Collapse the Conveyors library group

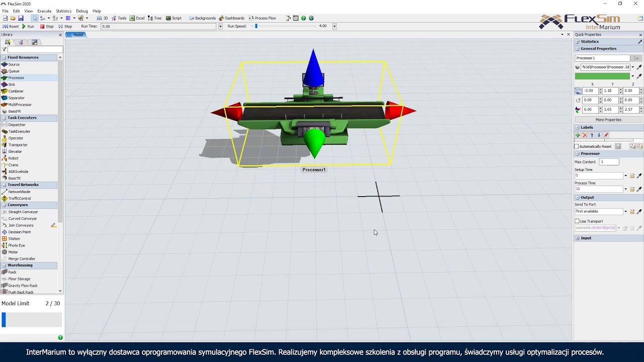4,205
